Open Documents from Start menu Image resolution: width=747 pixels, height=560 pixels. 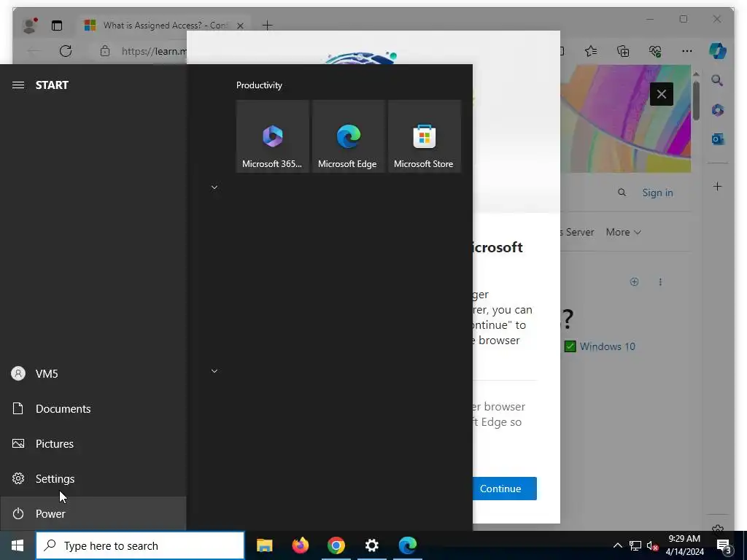coord(93,408)
